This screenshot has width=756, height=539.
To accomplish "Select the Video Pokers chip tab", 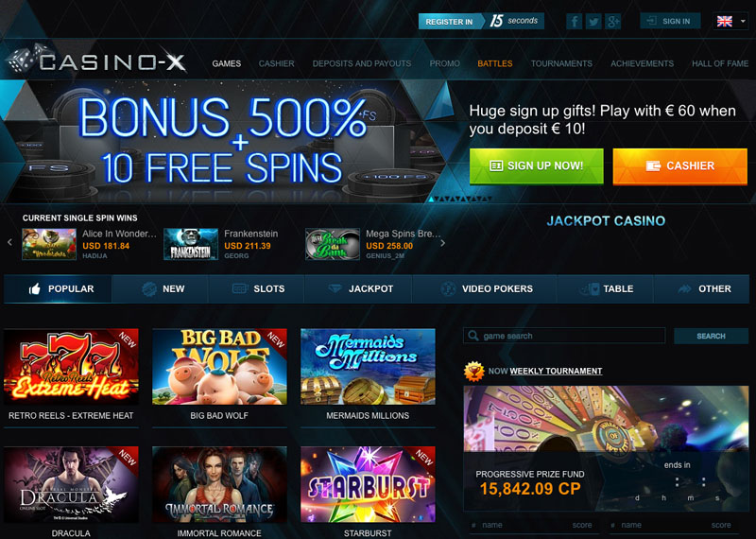I will (485, 288).
